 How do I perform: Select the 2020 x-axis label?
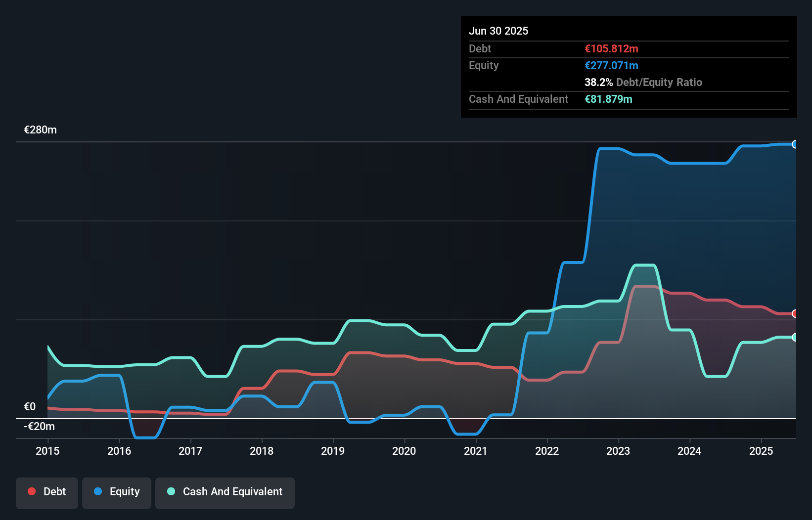(x=404, y=451)
